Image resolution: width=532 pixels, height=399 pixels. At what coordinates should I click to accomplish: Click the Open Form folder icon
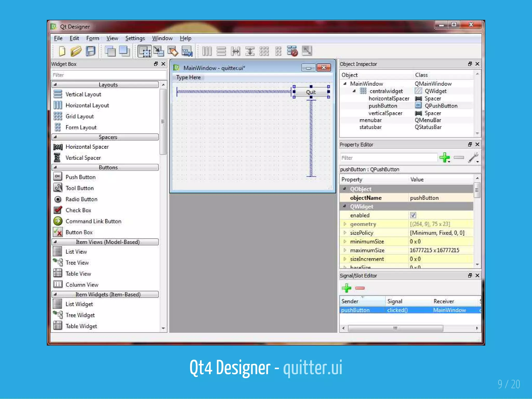pos(76,51)
